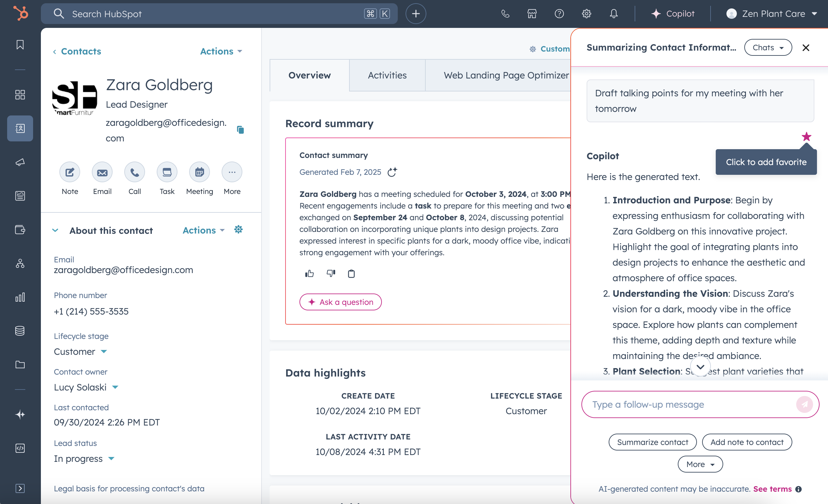Open the Zen Plant Care account menu
Screen dimensions: 828x504
[772, 13]
